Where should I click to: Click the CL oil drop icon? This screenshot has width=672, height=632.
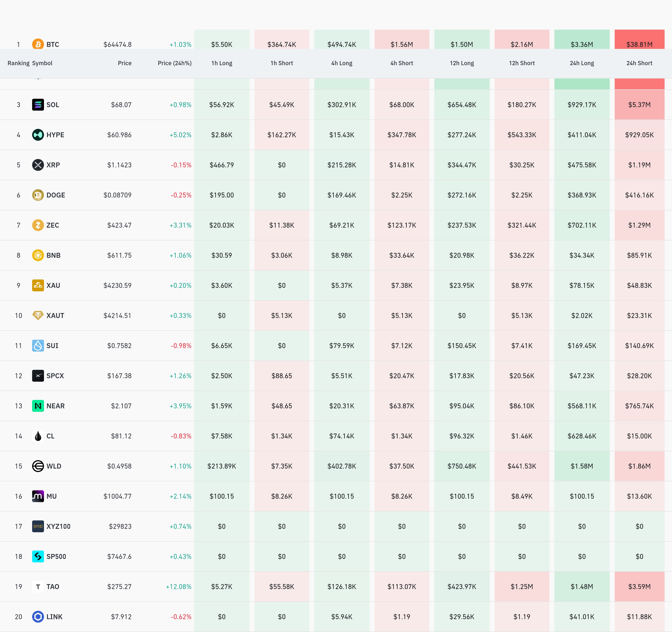(38, 436)
